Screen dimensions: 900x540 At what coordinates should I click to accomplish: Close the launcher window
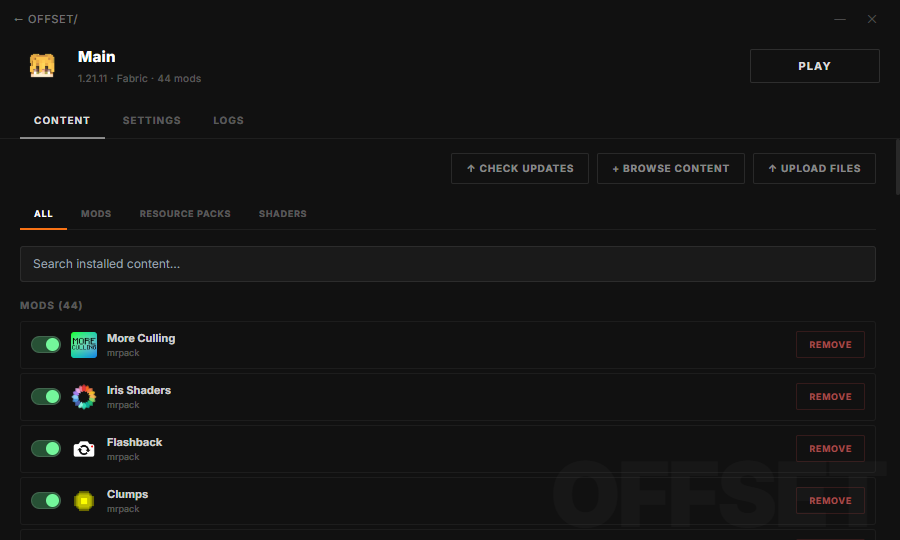(x=872, y=19)
